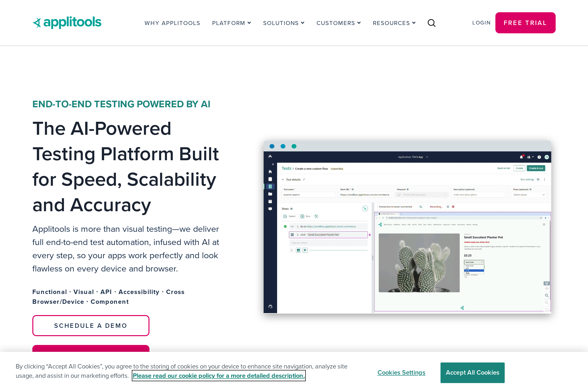The height and width of the screenshot is (392, 588).
Task: Open the clipboard panel in the sidebar
Action: pos(270,179)
